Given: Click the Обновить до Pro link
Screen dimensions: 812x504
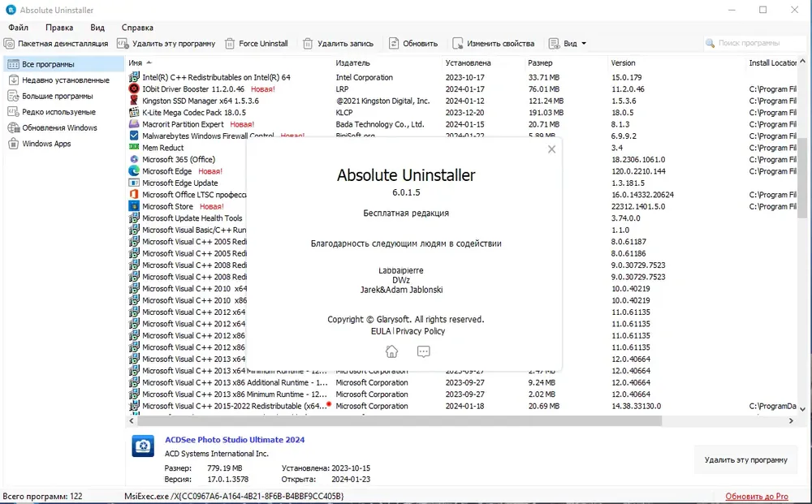Looking at the screenshot, I should (757, 496).
